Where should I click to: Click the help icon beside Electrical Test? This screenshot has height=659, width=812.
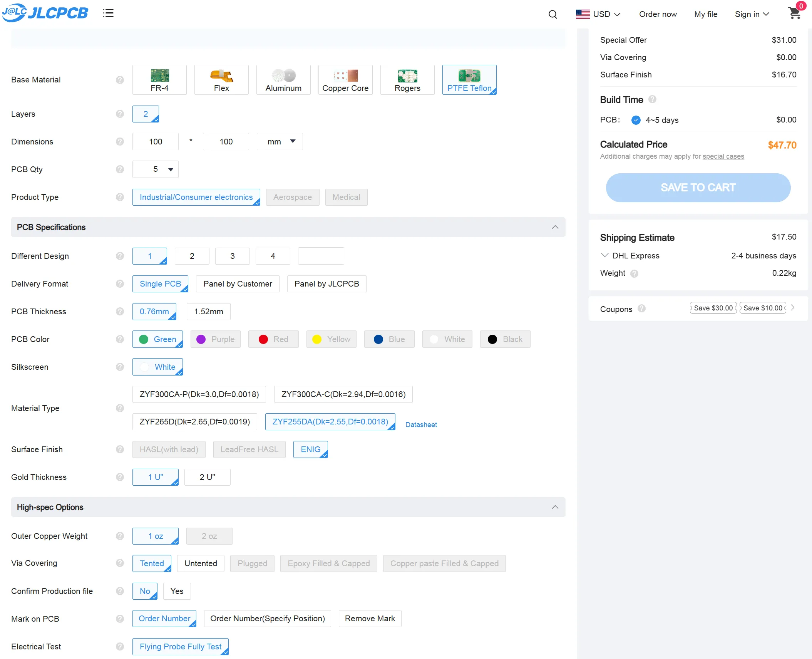pos(120,647)
